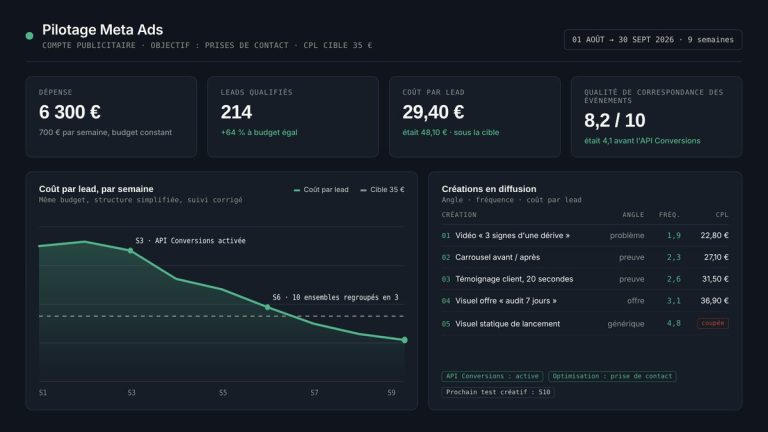This screenshot has height=432, width=768.
Task: Click the green status dot beside Pilotage Meta Ads
Action: [x=29, y=36]
